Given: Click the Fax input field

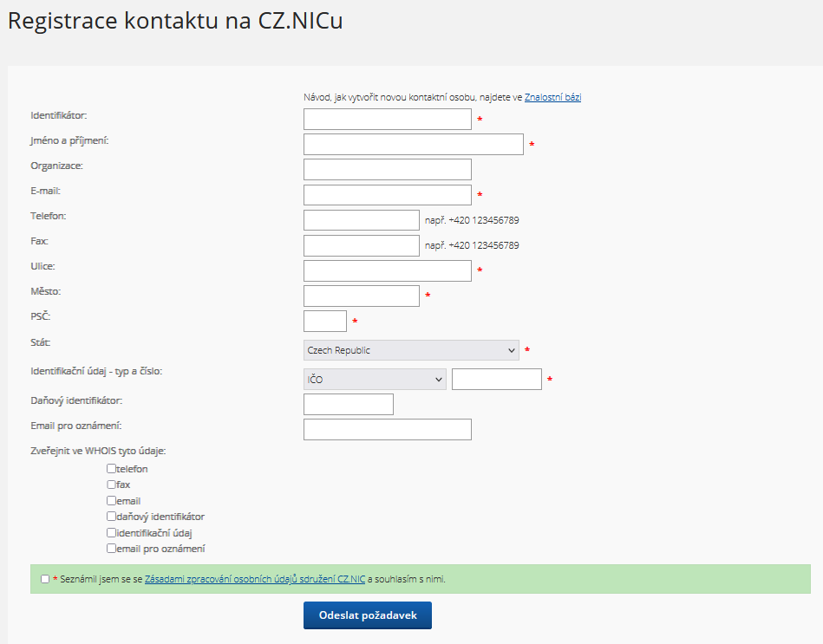Looking at the screenshot, I should pyautogui.click(x=361, y=245).
